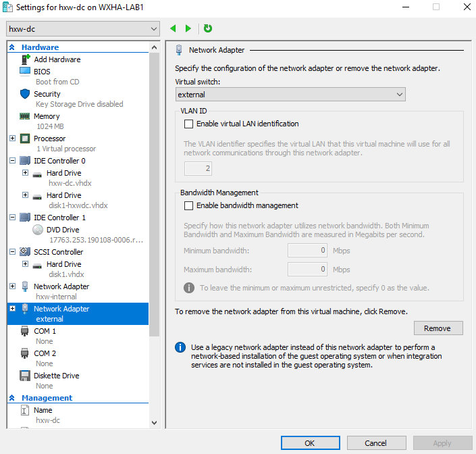This screenshot has width=476, height=454.
Task: Click the COM 1 port icon
Action: click(x=24, y=331)
